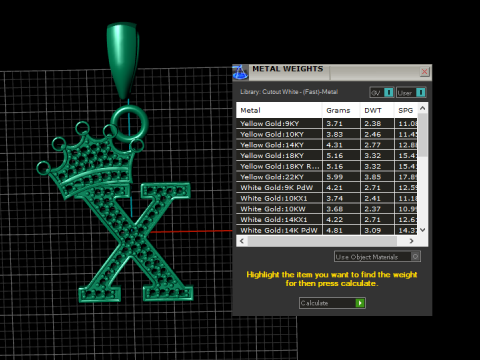Toggle the GV switch
Screen dimensions: 480x360
pyautogui.click(x=382, y=93)
